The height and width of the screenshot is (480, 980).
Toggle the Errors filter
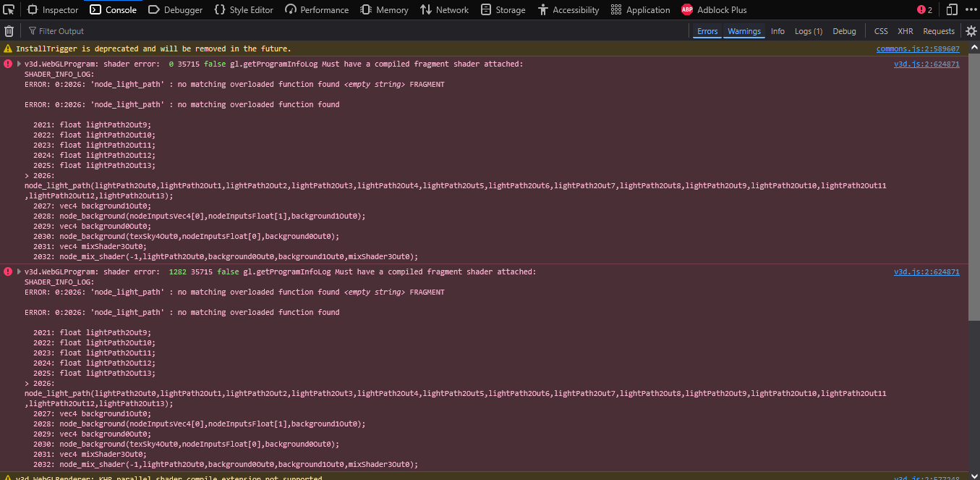[707, 31]
